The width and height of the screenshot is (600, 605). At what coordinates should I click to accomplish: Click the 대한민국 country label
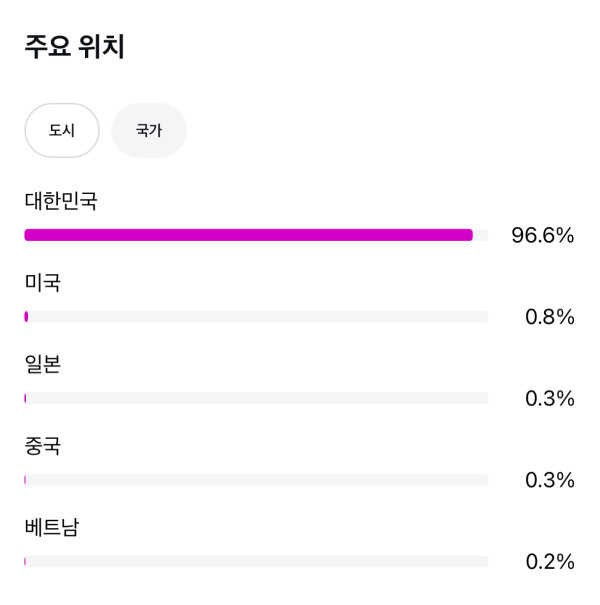(x=61, y=201)
